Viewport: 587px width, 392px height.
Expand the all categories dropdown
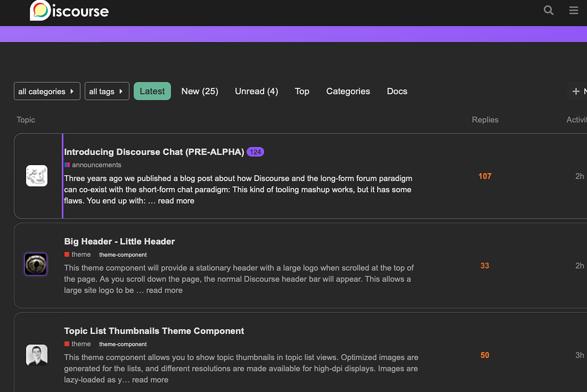[47, 91]
